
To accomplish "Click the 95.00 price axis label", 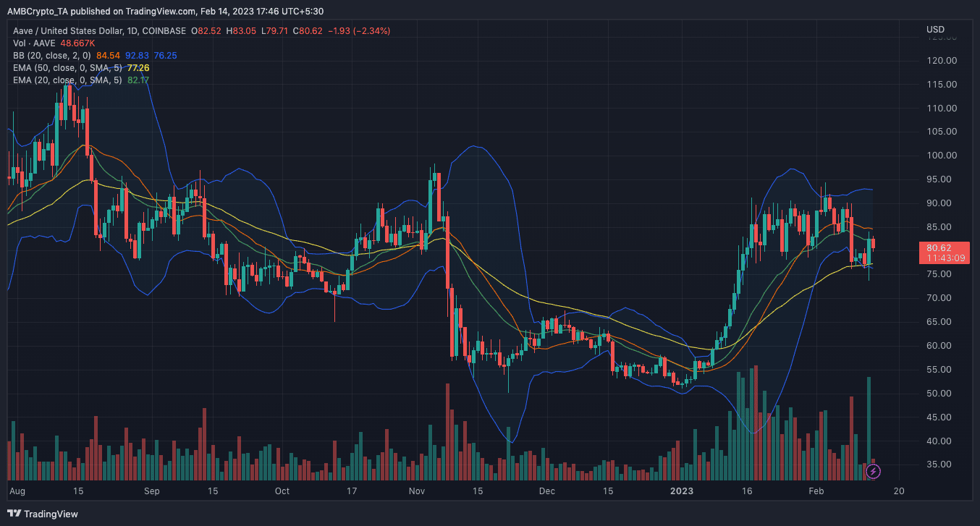I will click(x=939, y=179).
